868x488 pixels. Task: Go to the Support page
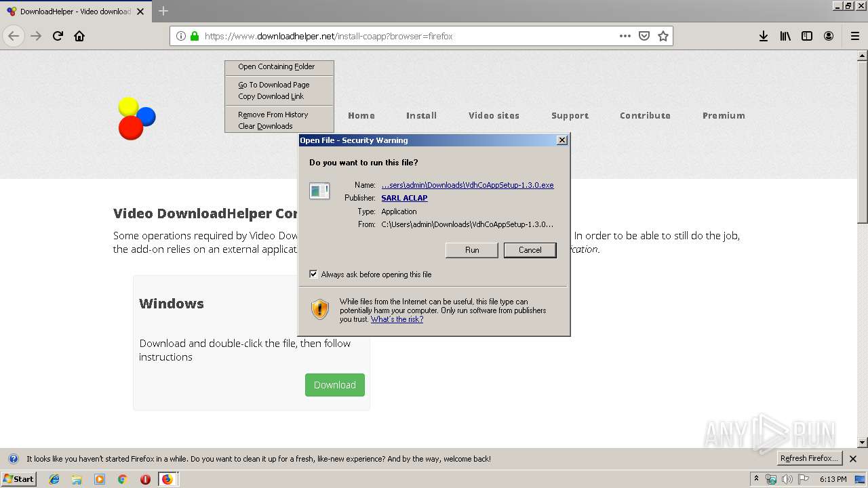(x=570, y=115)
